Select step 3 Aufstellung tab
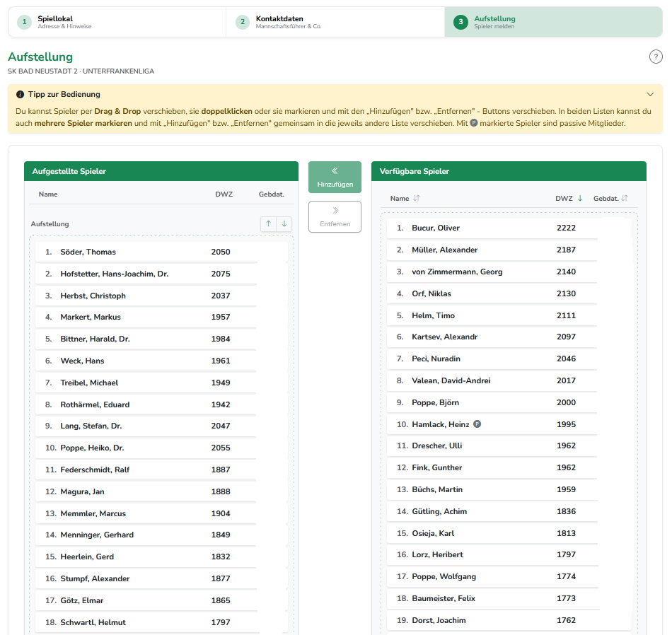Viewport: 672px width, 635px height. pyautogui.click(x=553, y=22)
